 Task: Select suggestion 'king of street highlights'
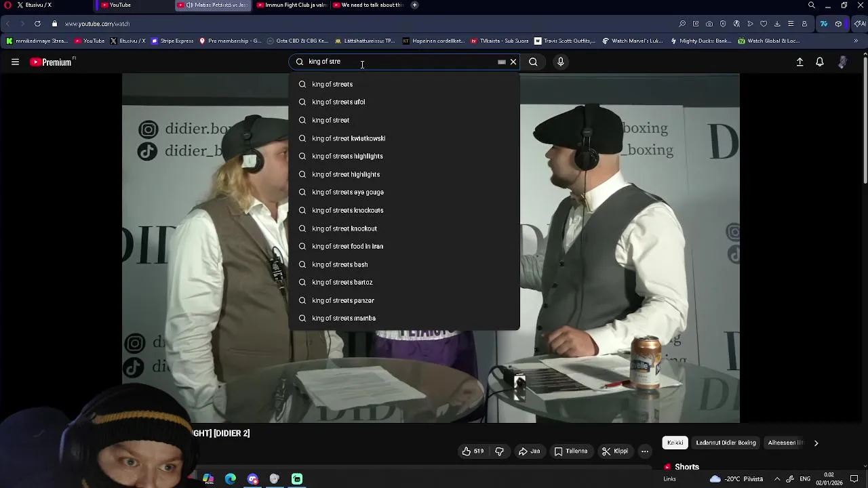pos(404,174)
